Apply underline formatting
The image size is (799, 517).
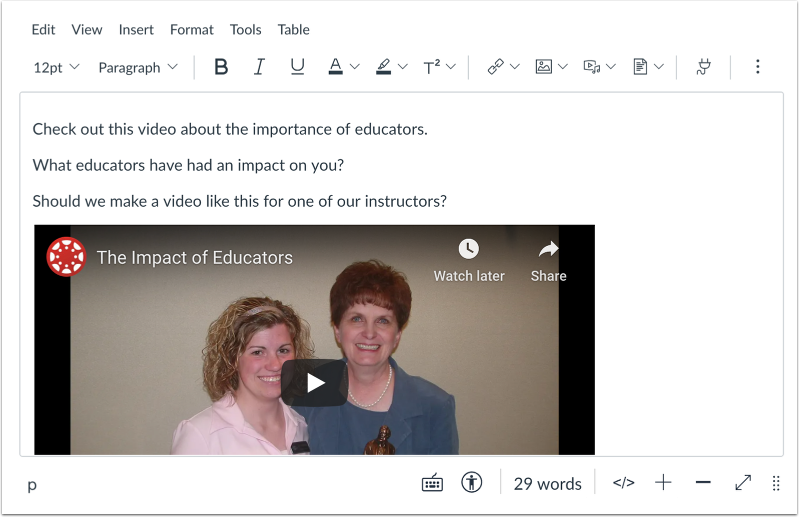click(297, 67)
